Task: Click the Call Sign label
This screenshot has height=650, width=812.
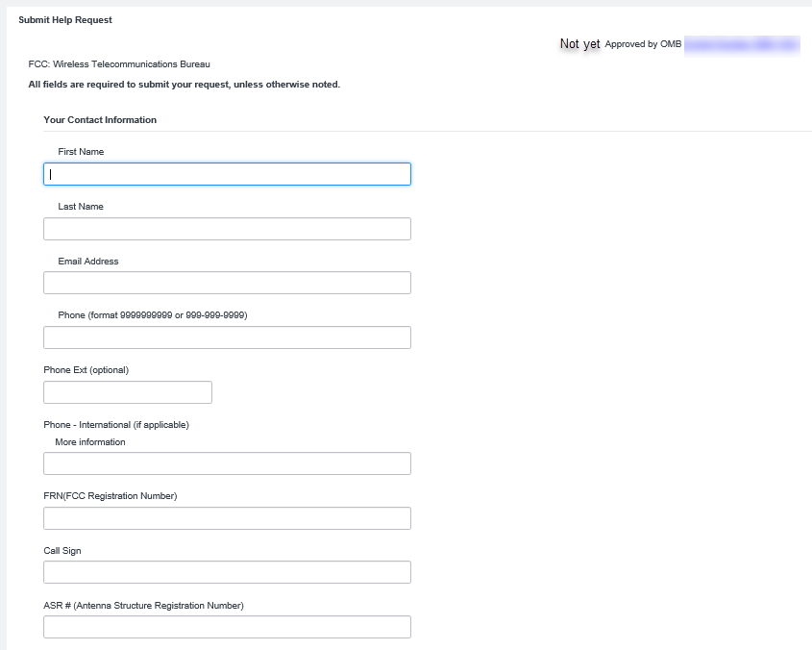Action: tap(62, 551)
